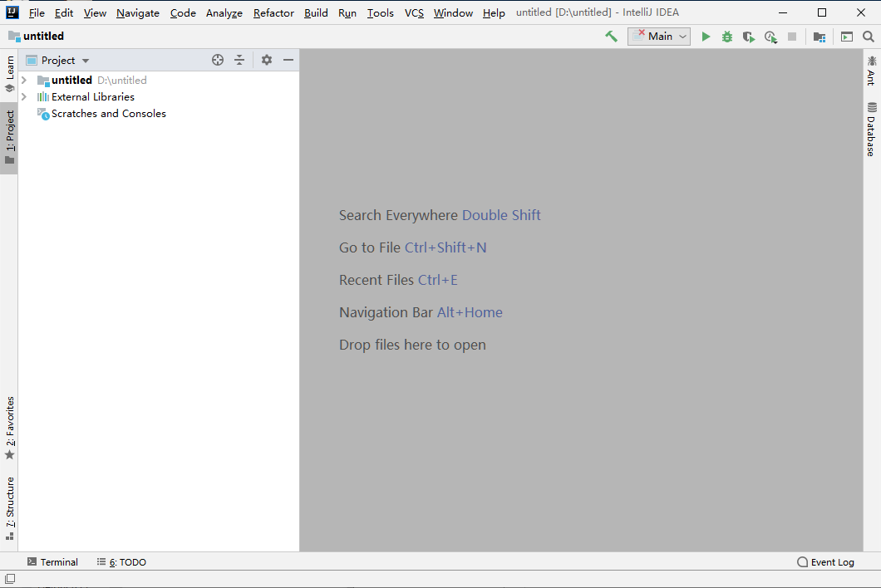Open the Ant tool window

pos(872,71)
